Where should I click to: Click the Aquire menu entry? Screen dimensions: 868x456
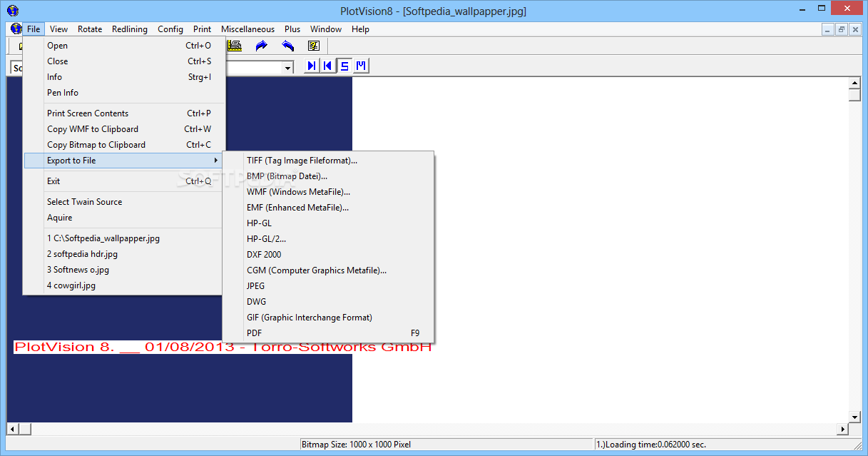pos(124,218)
